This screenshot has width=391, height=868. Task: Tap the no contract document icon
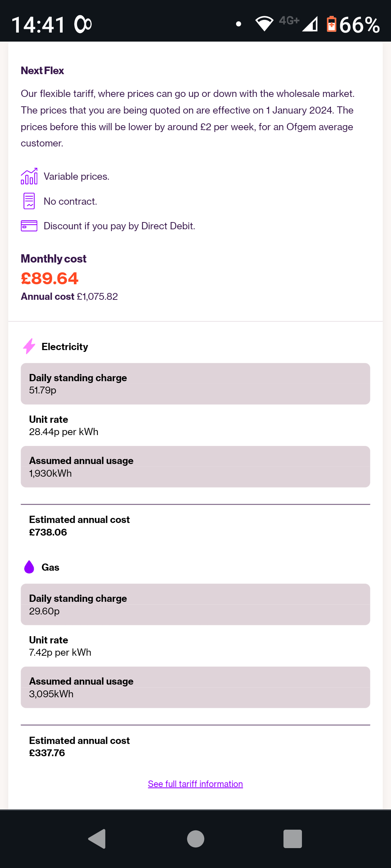[x=29, y=201]
